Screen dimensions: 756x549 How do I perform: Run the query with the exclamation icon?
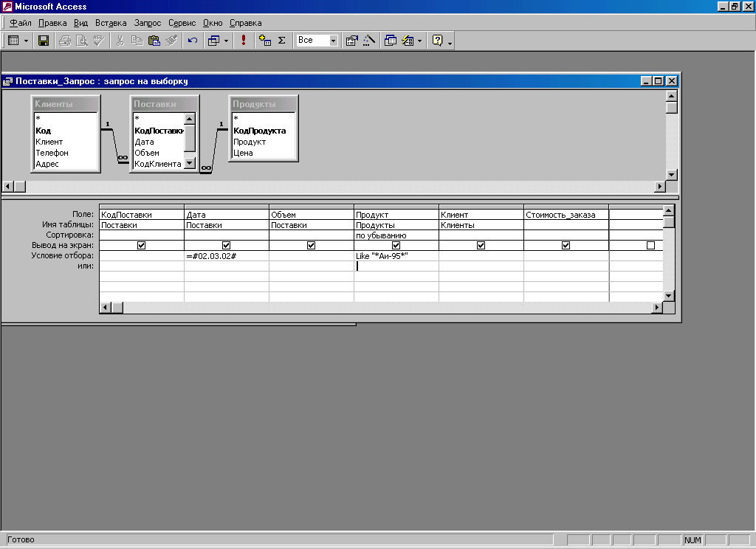coord(244,41)
